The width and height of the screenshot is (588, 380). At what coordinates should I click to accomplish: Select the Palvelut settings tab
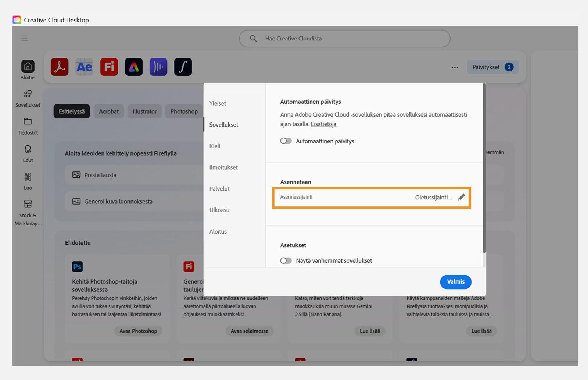pos(219,189)
